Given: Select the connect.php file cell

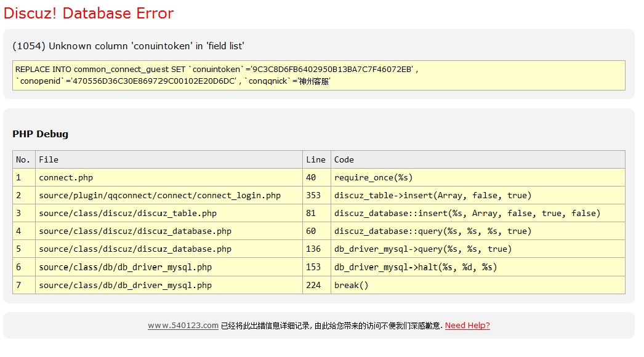Looking at the screenshot, I should pos(66,177).
